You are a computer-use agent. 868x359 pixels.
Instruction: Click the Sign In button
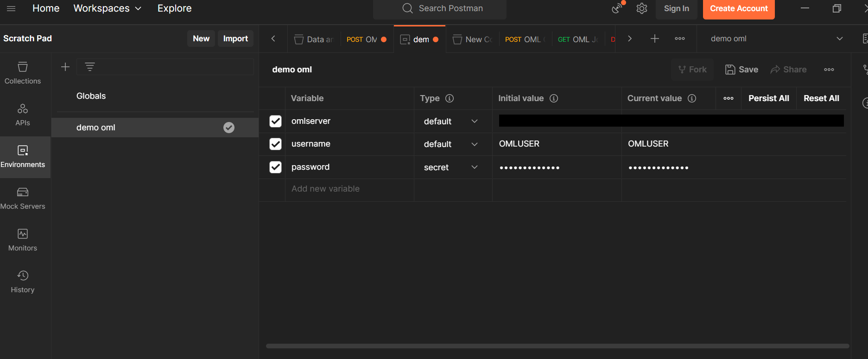pyautogui.click(x=676, y=8)
